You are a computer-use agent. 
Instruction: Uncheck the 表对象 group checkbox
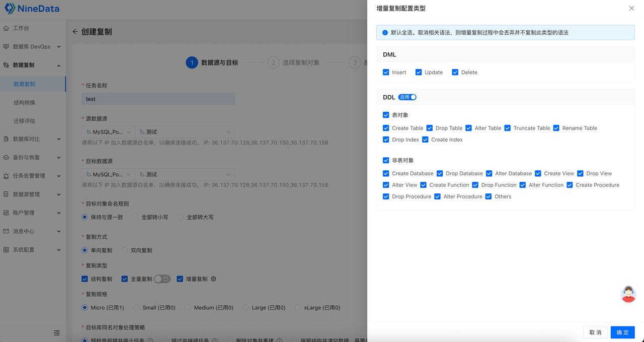point(386,115)
